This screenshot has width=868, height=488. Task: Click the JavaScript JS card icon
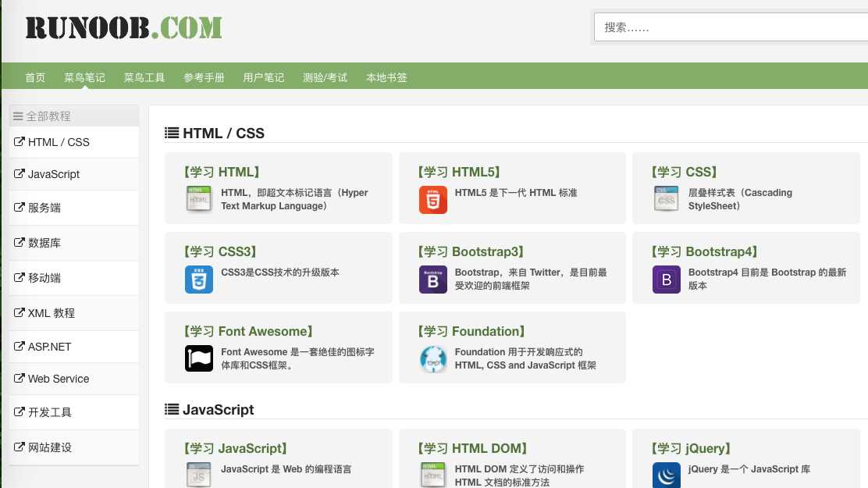(199, 475)
